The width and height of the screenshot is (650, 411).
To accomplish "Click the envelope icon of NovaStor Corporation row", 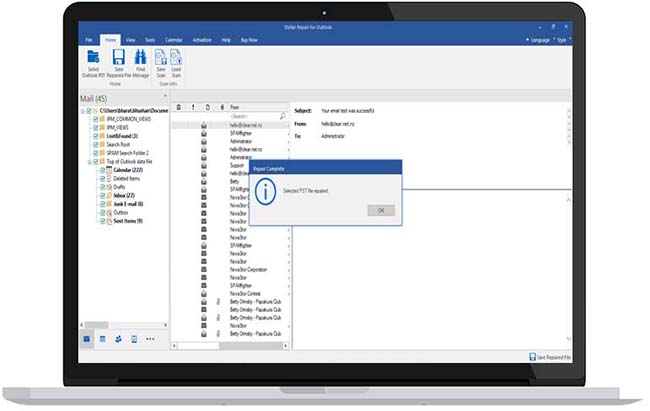I will [204, 270].
